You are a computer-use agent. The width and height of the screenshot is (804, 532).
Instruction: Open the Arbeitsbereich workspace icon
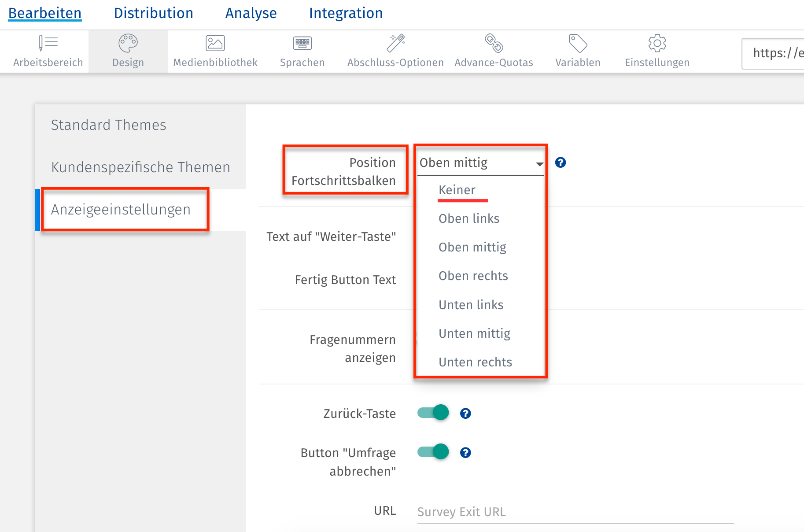click(x=48, y=44)
